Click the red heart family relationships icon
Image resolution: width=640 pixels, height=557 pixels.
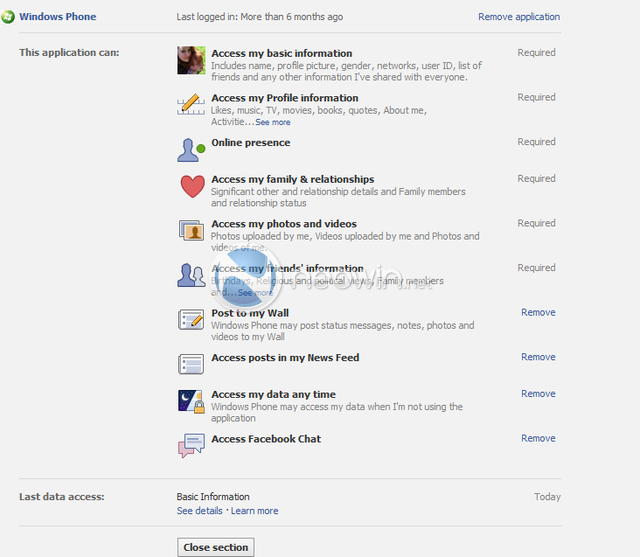pyautogui.click(x=192, y=186)
